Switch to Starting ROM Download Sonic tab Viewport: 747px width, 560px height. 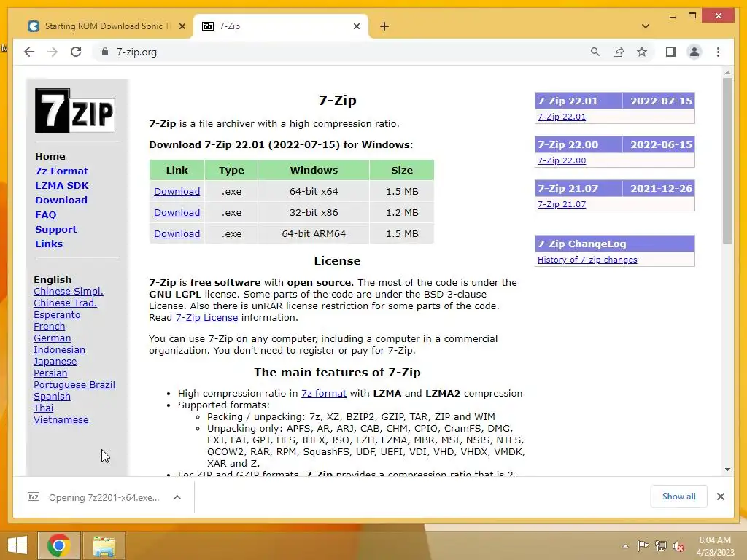[107, 26]
